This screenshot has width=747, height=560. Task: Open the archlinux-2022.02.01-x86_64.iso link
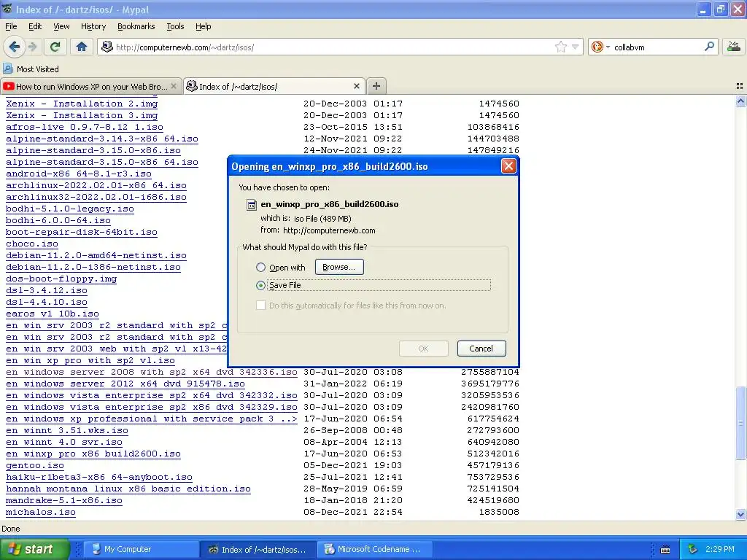pos(96,186)
